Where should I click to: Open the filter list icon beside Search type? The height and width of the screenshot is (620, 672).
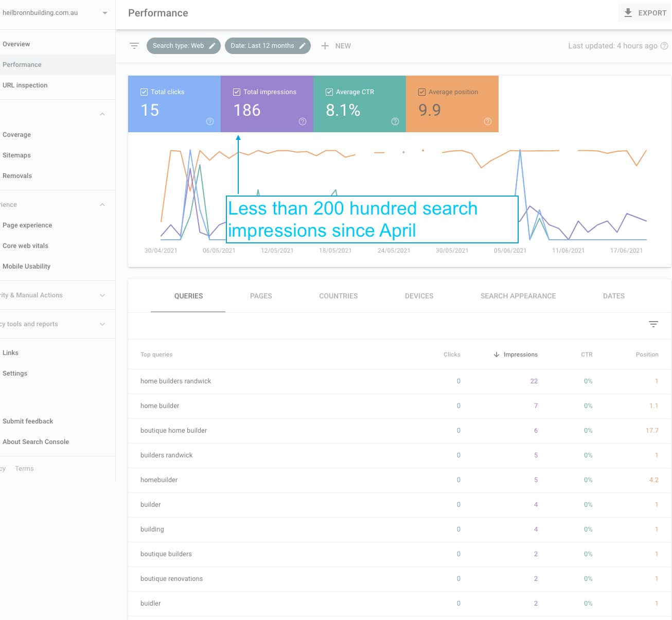click(134, 46)
